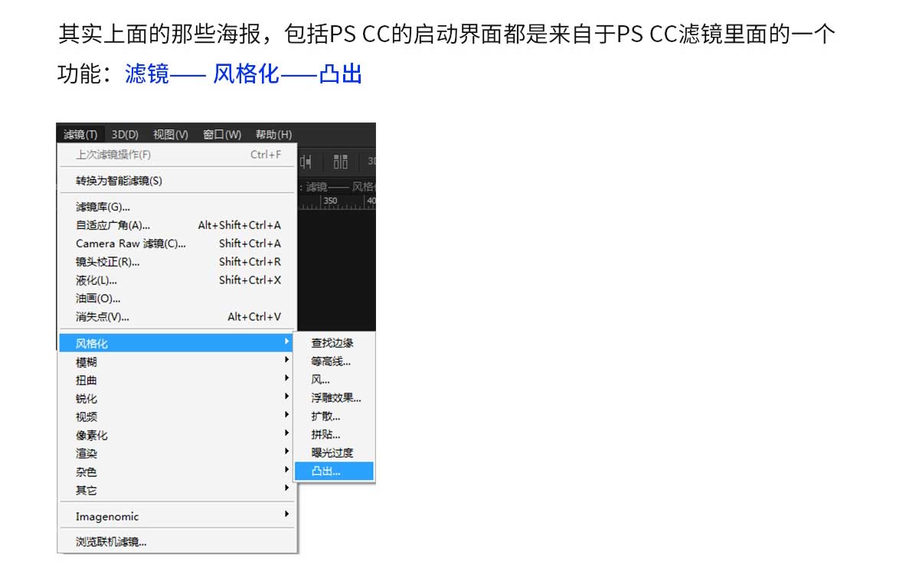Click the distribute horizontal centers icon
This screenshot has height=588, width=919.
pos(307,162)
